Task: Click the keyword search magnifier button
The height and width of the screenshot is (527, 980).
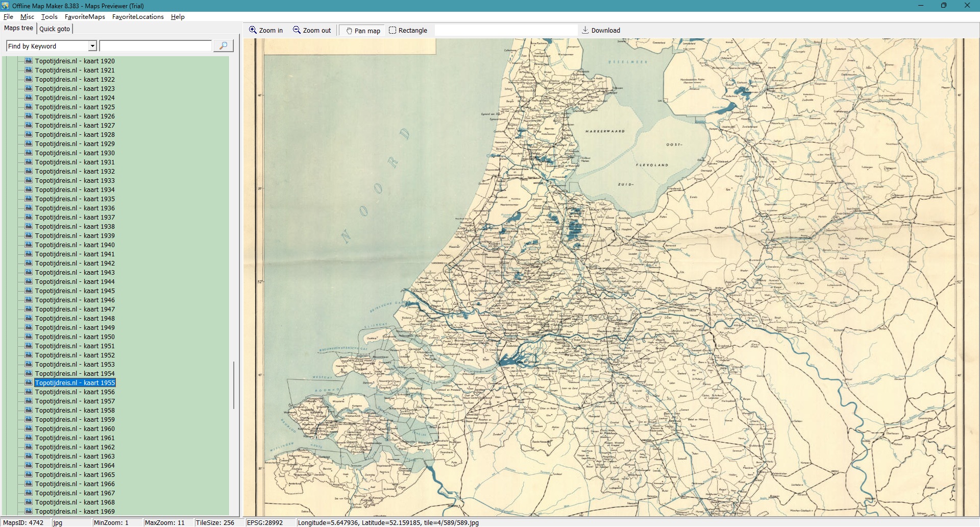Action: pyautogui.click(x=223, y=46)
